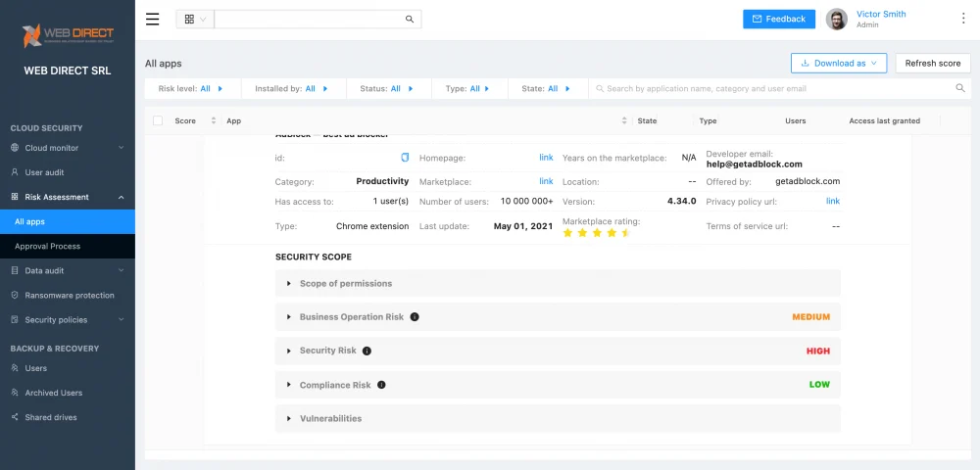The height and width of the screenshot is (470, 980).
Task: Click the grid view selector icon
Action: pos(189,20)
